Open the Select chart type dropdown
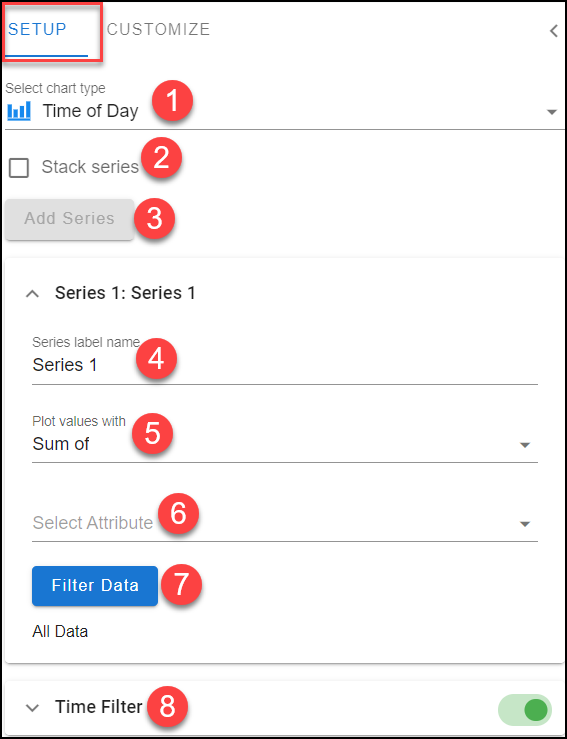The image size is (567, 739). coord(285,112)
